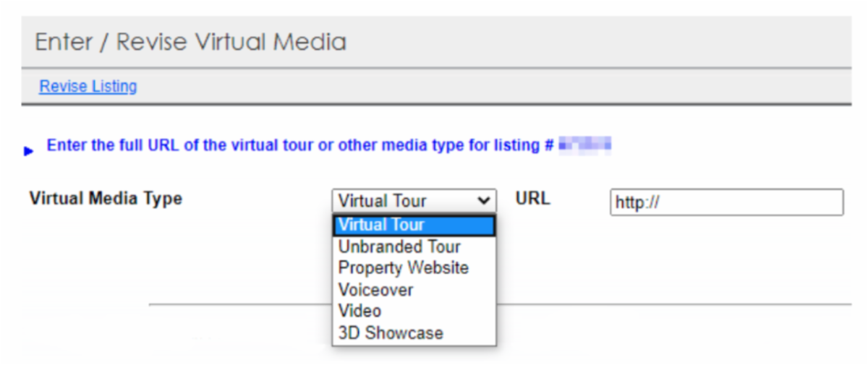868x365 pixels.
Task: Click the Revise Listing link
Action: [x=88, y=87]
